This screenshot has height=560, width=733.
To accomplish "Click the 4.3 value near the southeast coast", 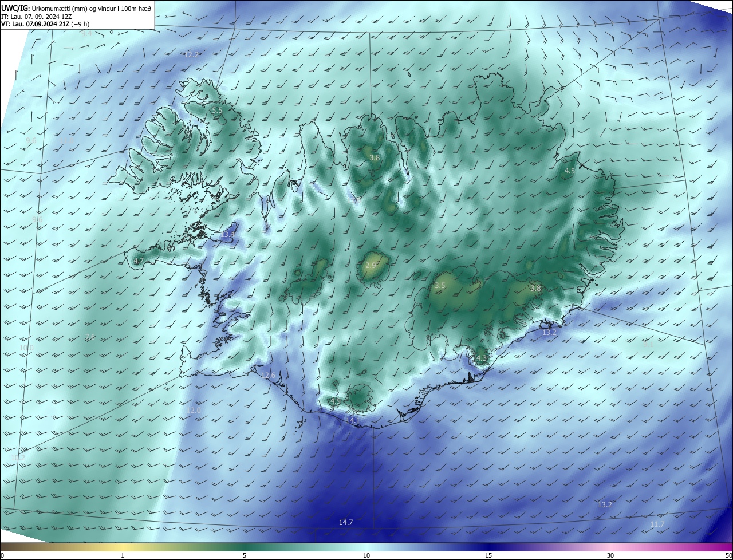I will coord(481,359).
